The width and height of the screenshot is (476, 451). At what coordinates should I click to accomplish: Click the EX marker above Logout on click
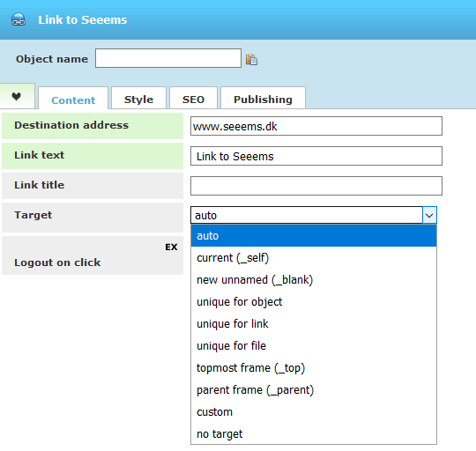[x=171, y=247]
